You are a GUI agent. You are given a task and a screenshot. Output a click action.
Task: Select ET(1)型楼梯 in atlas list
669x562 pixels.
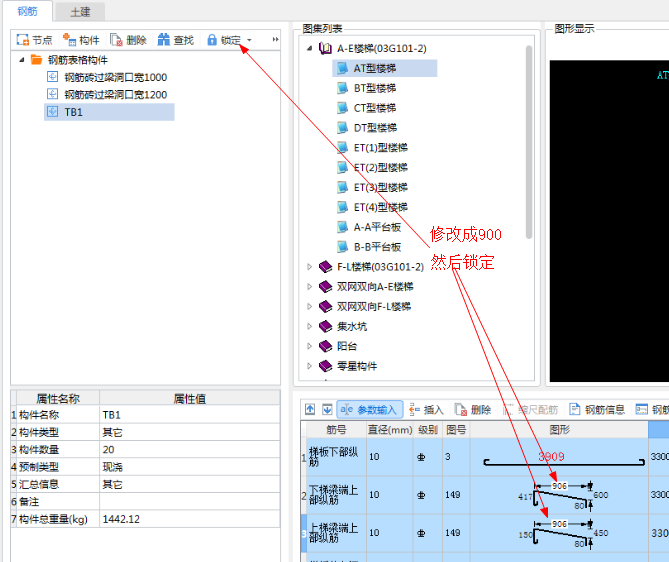(381, 148)
